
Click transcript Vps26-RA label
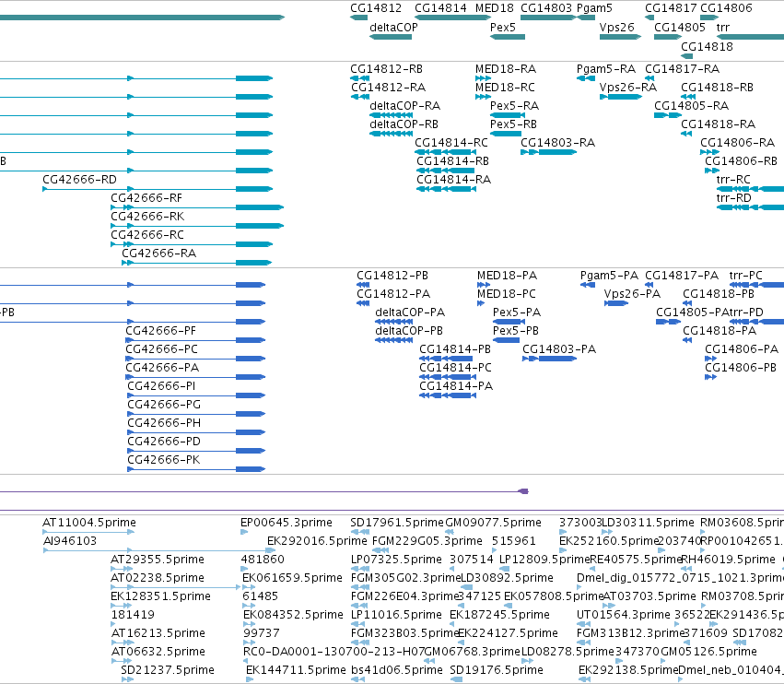[628, 87]
